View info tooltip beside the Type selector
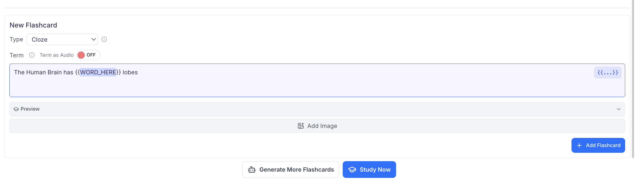Image resolution: width=644 pixels, height=180 pixels. pyautogui.click(x=104, y=39)
